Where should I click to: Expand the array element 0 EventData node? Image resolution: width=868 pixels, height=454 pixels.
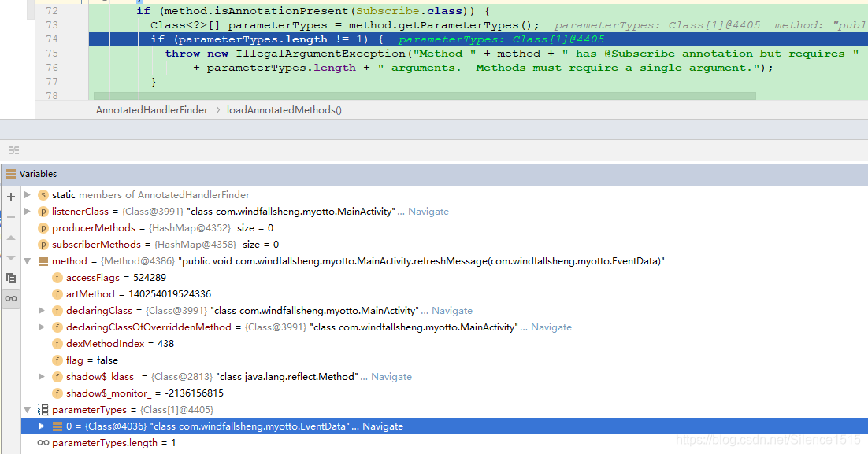(x=42, y=426)
